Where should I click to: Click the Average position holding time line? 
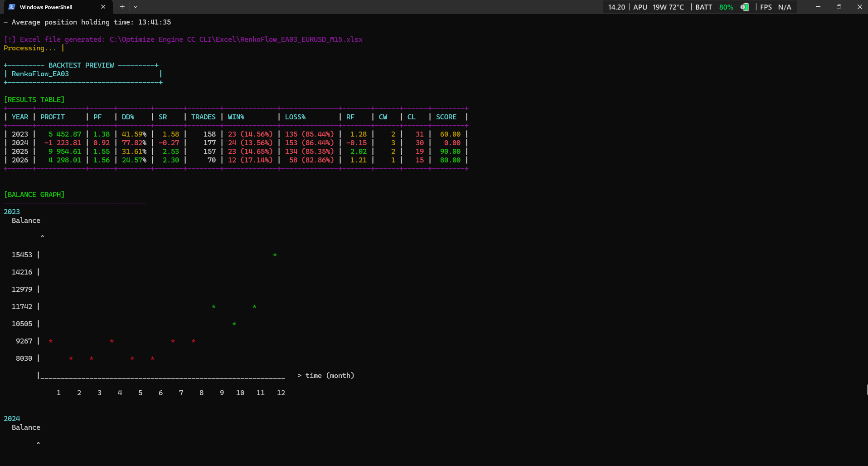point(87,22)
